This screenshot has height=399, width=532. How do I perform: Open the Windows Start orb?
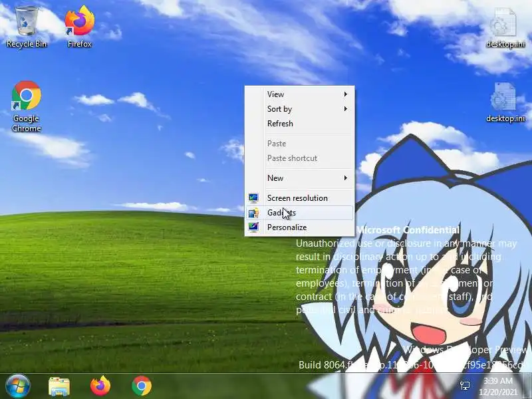(x=18, y=386)
